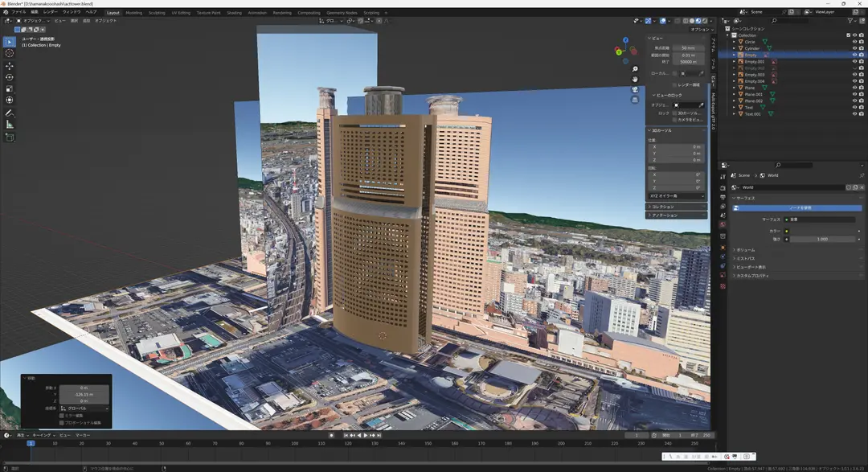868x472 pixels.
Task: Click the blue Z axis on gizmo
Action: click(x=625, y=40)
